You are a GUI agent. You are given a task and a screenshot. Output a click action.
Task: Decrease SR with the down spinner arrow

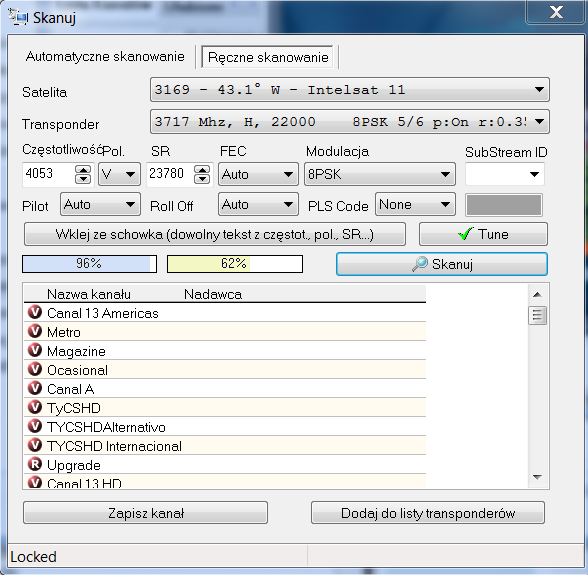tap(202, 179)
